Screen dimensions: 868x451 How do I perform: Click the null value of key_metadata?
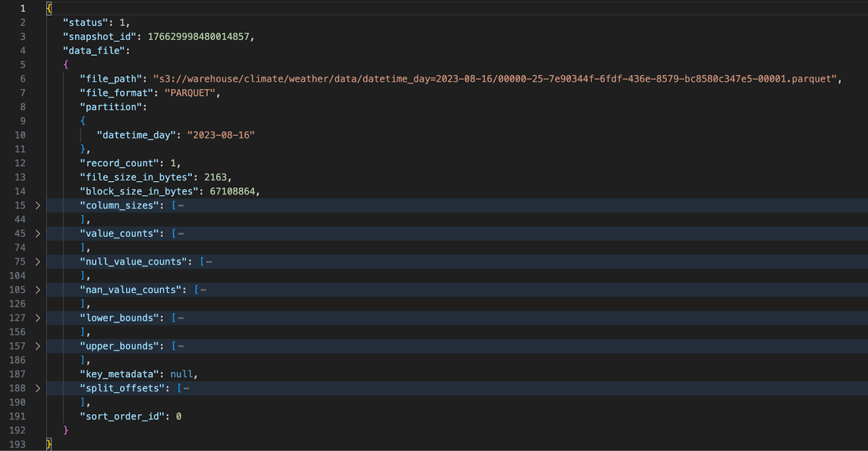tap(181, 375)
